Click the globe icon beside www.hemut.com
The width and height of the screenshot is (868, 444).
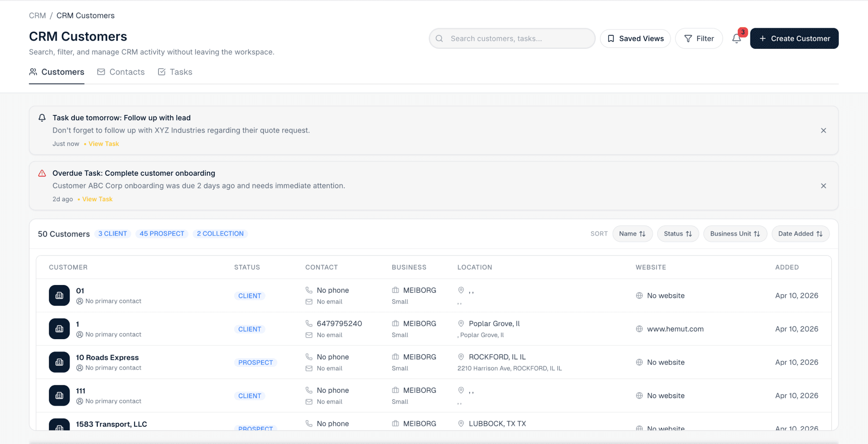tap(639, 329)
